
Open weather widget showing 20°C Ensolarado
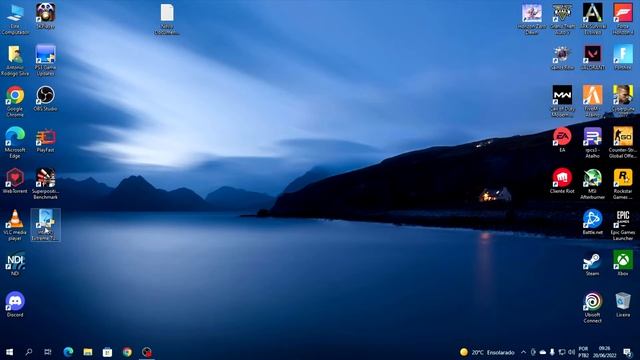click(x=487, y=352)
